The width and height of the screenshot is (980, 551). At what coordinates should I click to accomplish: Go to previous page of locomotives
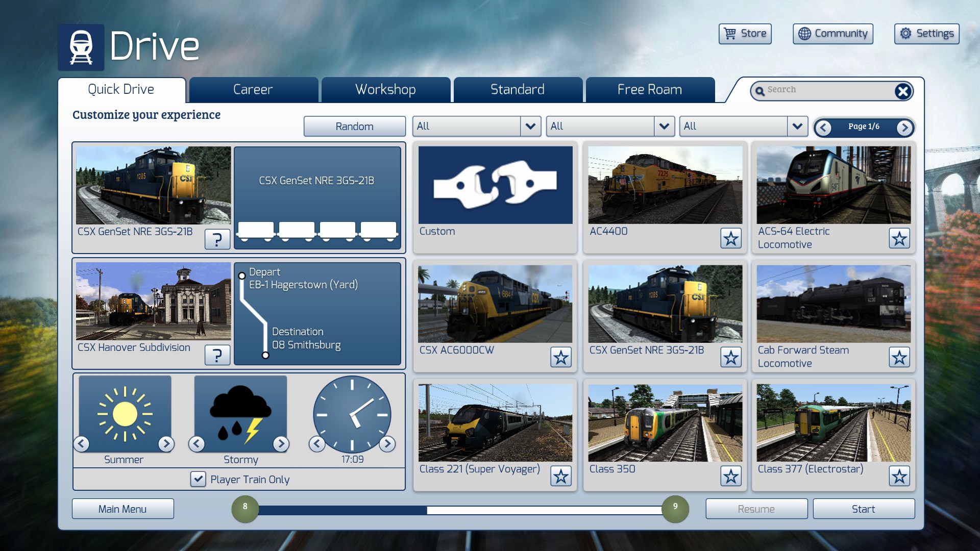[823, 128]
